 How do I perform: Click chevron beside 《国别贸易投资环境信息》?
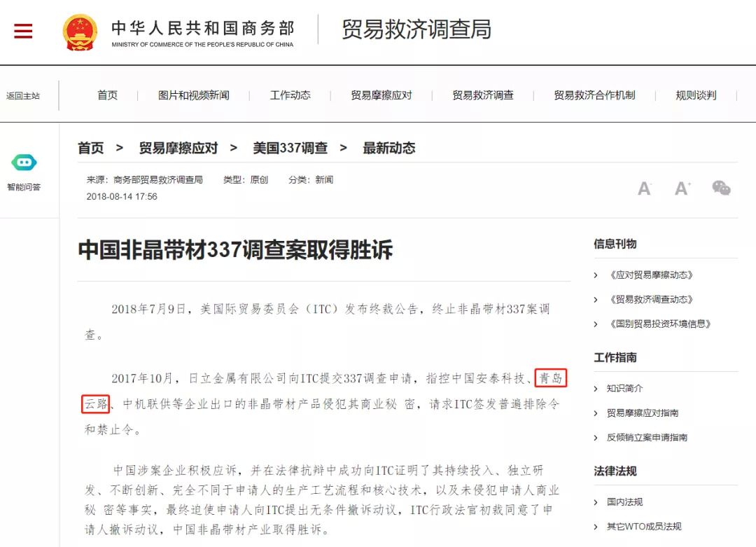pos(596,324)
